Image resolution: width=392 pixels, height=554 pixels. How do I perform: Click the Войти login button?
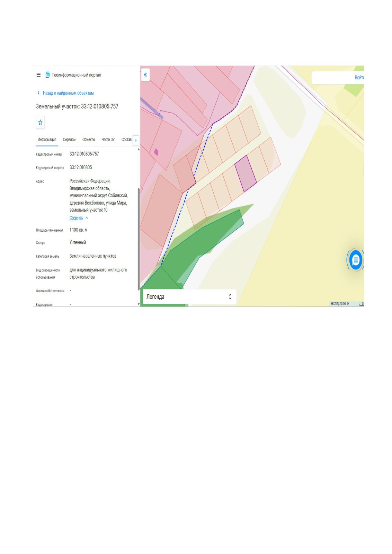pos(359,78)
